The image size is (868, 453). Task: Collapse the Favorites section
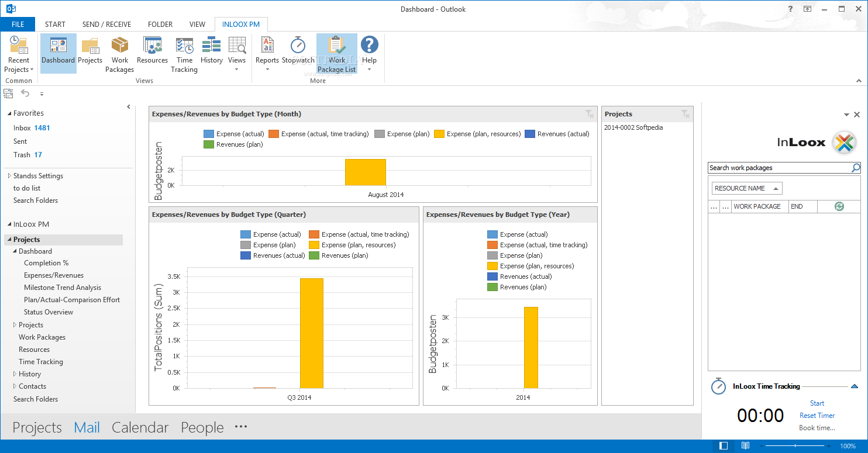[9, 113]
